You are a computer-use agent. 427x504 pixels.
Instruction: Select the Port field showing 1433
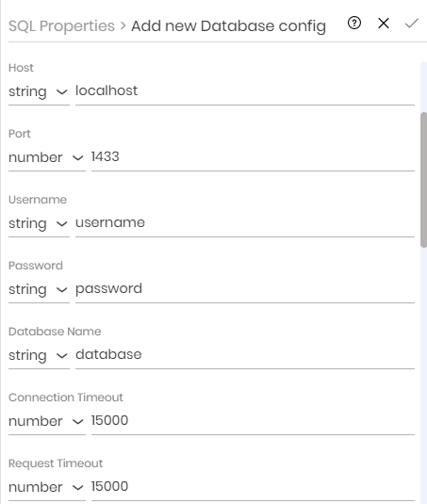[x=253, y=157]
